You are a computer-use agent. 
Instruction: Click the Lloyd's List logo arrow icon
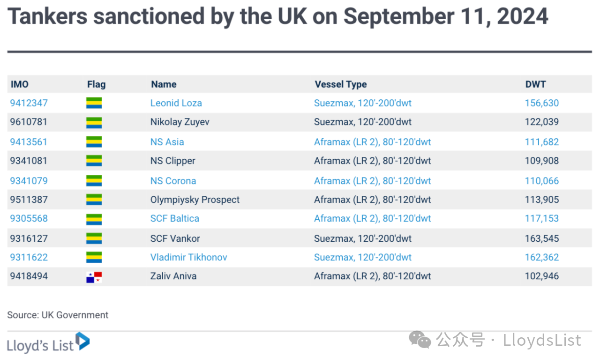[x=82, y=341]
